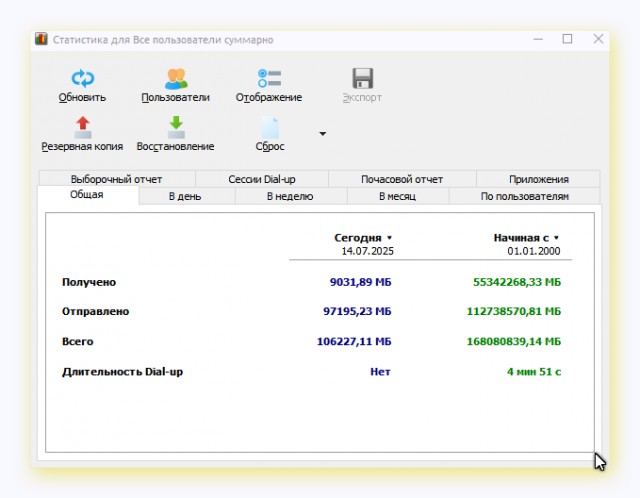The image size is (640, 498).
Task: Click the 4 мин 51 с duration
Action: 534,372
